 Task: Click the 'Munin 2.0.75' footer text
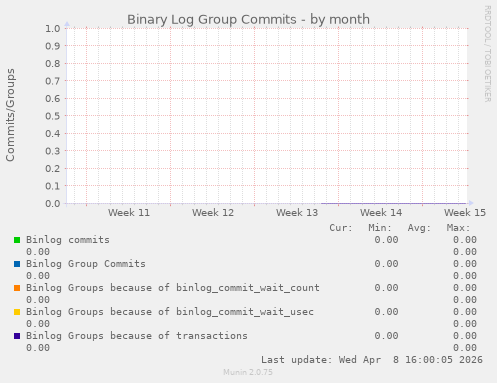point(248,372)
